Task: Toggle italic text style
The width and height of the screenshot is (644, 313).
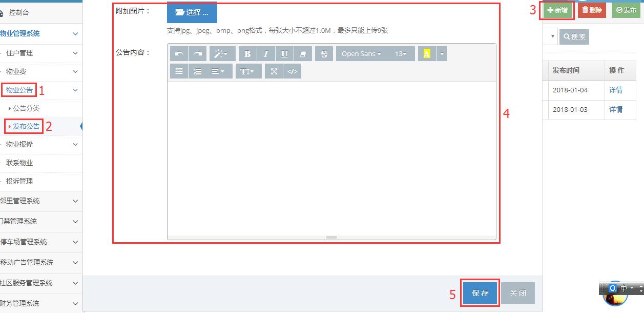Action: pos(266,54)
